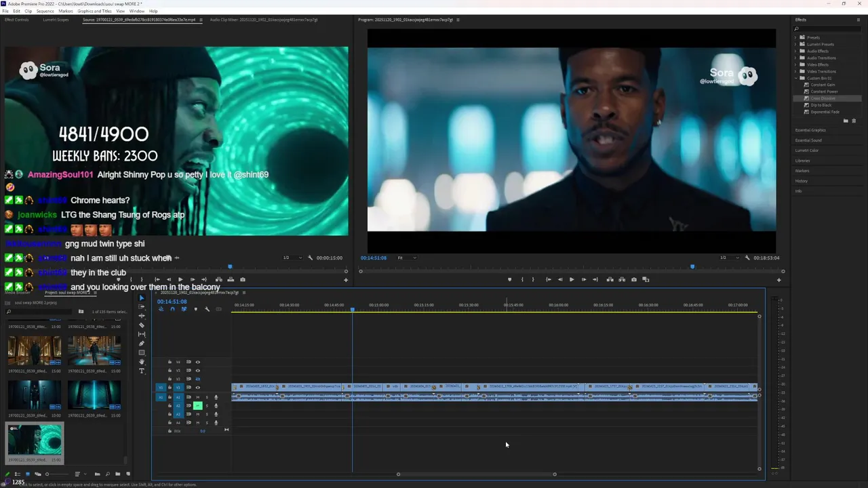Expand the Audio Effects folder

[796, 51]
